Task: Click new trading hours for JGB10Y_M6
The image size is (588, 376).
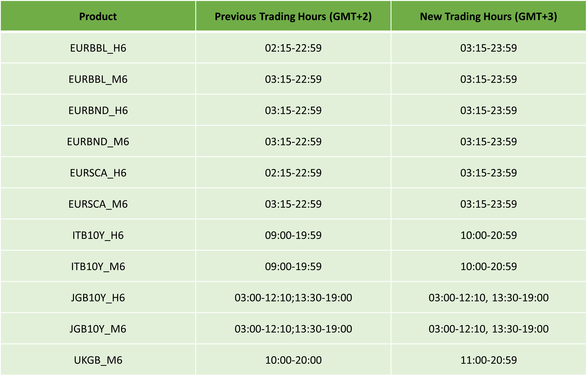Action: [488, 329]
